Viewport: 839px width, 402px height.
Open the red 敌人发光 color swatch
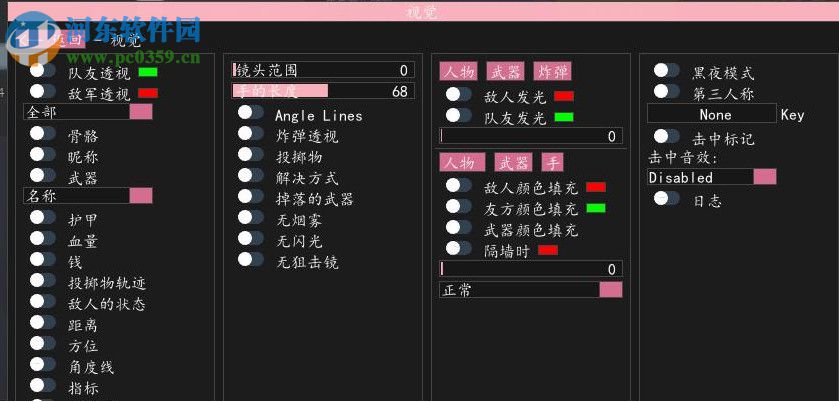[x=564, y=96]
